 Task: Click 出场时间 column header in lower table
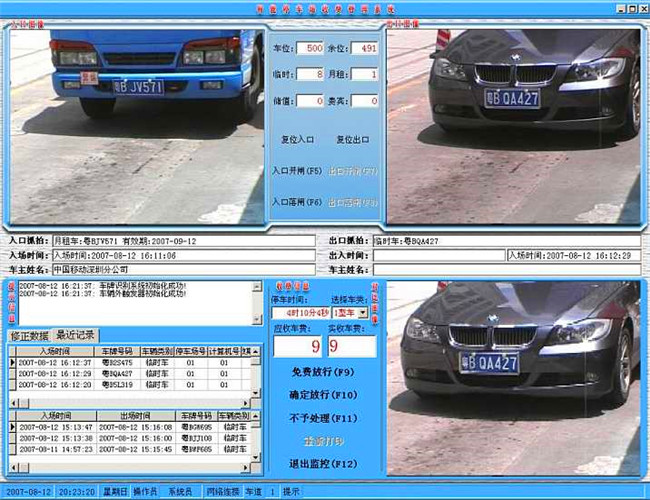click(x=136, y=416)
